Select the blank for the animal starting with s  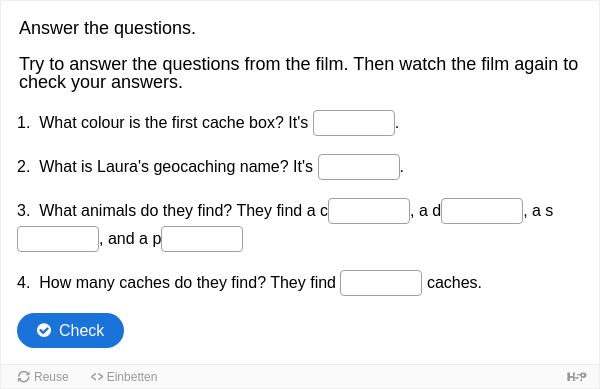(58, 239)
